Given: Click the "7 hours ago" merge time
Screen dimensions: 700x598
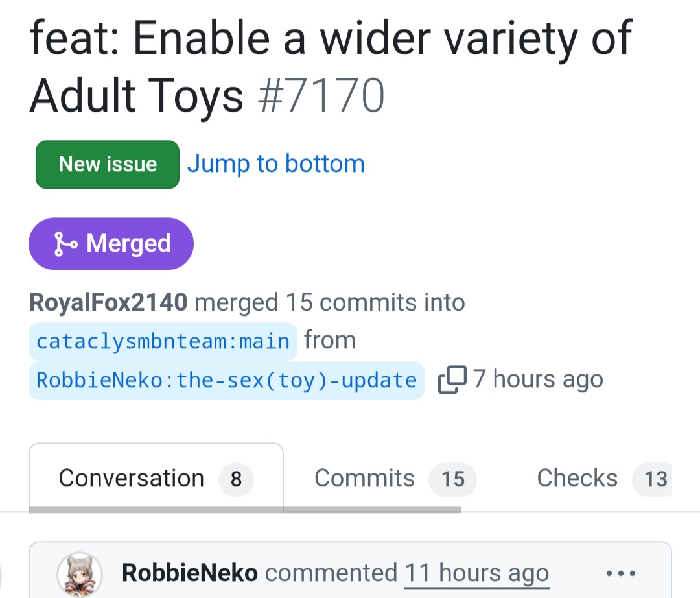Looking at the screenshot, I should click(x=538, y=379).
